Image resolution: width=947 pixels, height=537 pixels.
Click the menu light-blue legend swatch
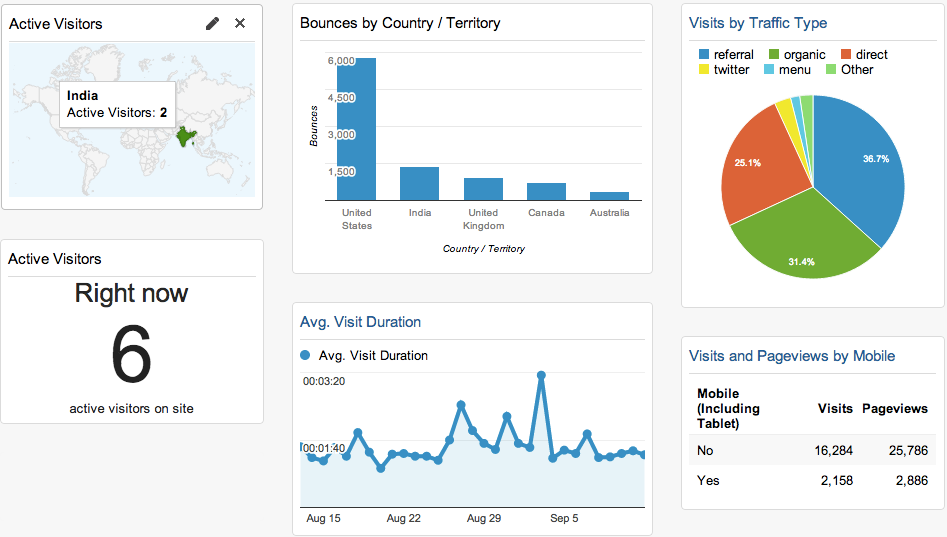(769, 69)
